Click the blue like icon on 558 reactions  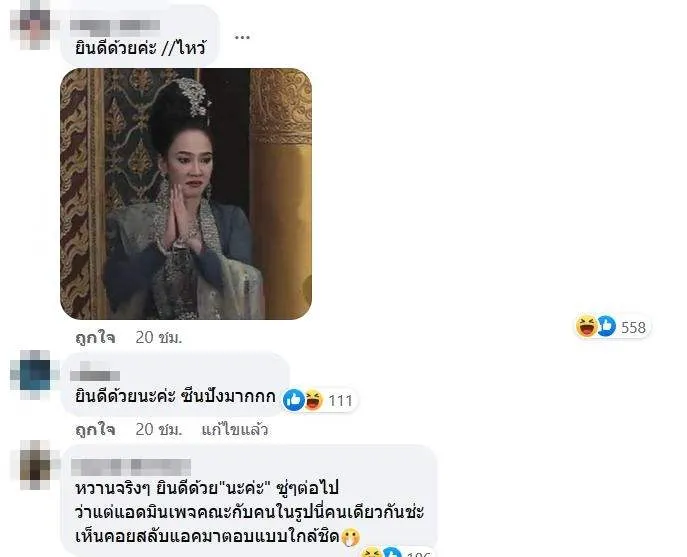[x=606, y=326]
